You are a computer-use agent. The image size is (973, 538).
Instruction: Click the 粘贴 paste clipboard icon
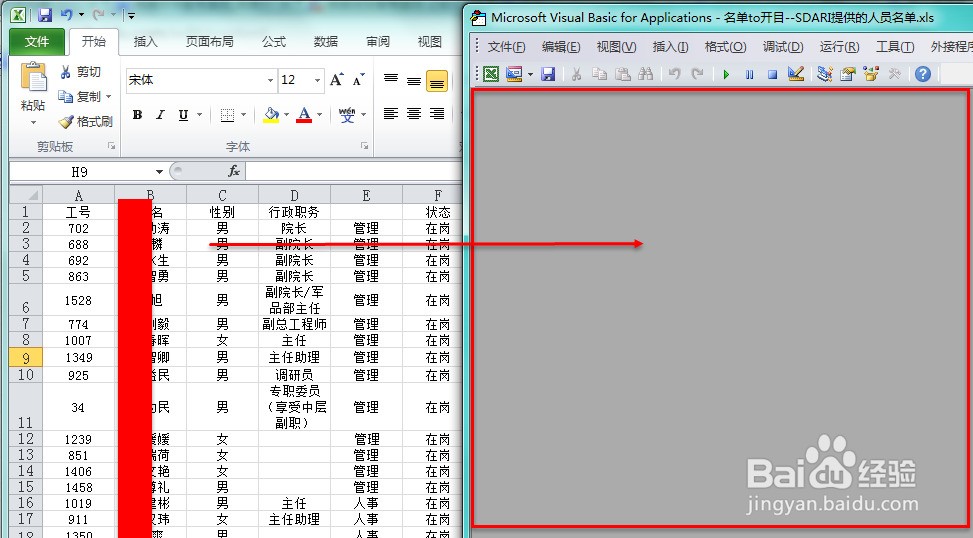point(33,77)
